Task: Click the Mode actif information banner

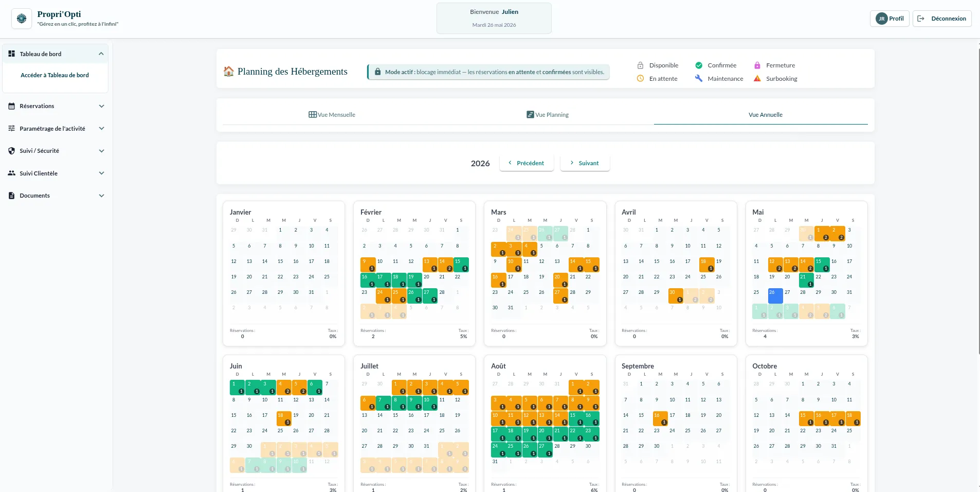Action: tap(488, 72)
